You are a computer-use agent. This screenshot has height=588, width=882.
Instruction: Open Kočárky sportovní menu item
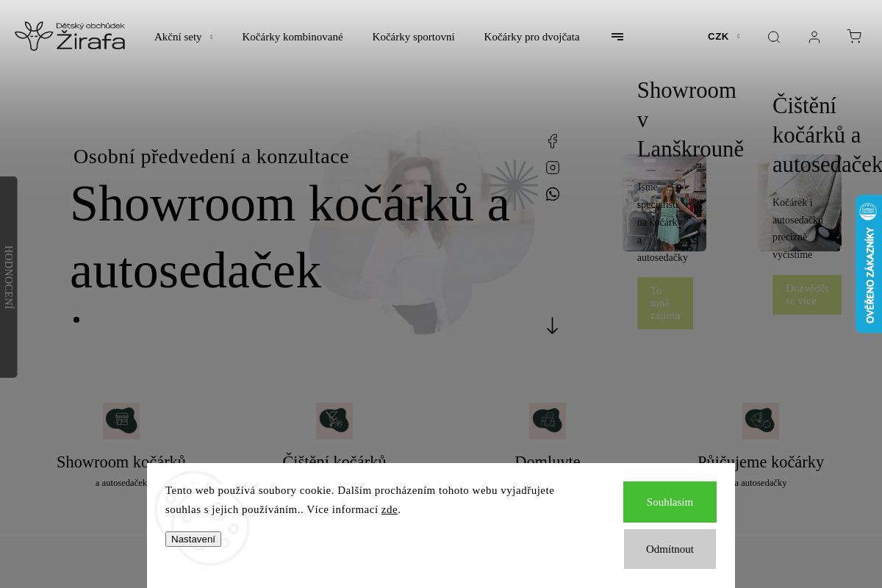point(413,37)
